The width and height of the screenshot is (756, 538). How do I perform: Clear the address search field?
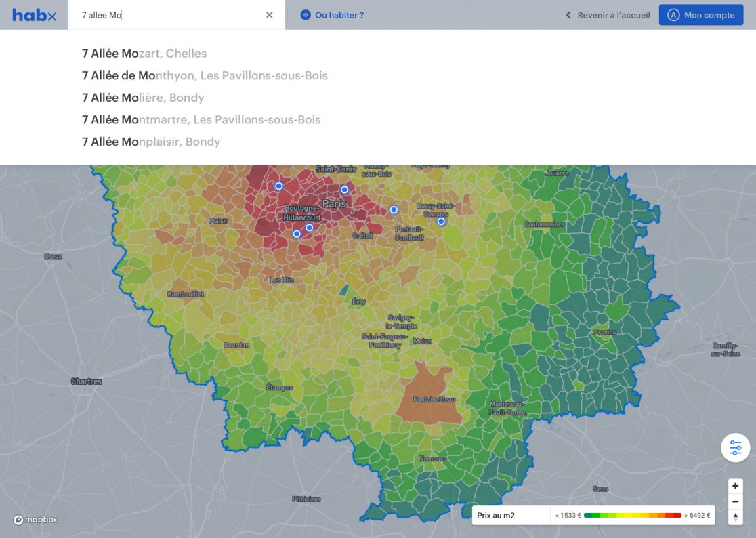[270, 15]
